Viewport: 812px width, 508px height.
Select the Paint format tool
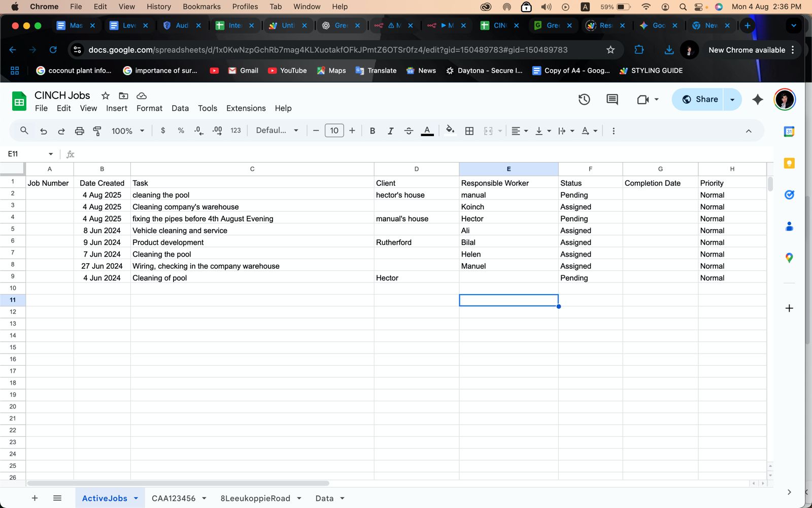(97, 131)
